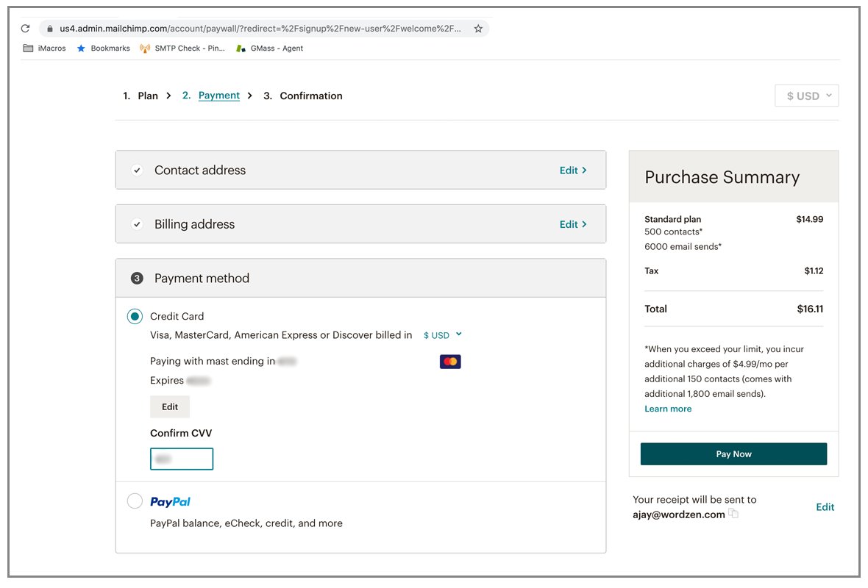Image resolution: width=868 pixels, height=588 pixels.
Task: Go to the Payment step tab
Action: [218, 96]
